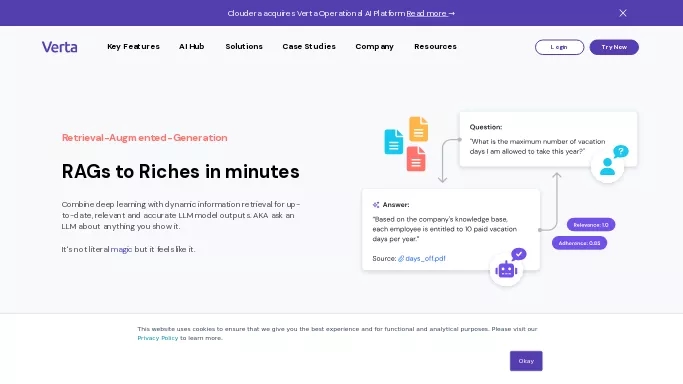Click the Relevance: 1.0 badge
Screen dimensions: 683x384
click(x=591, y=225)
